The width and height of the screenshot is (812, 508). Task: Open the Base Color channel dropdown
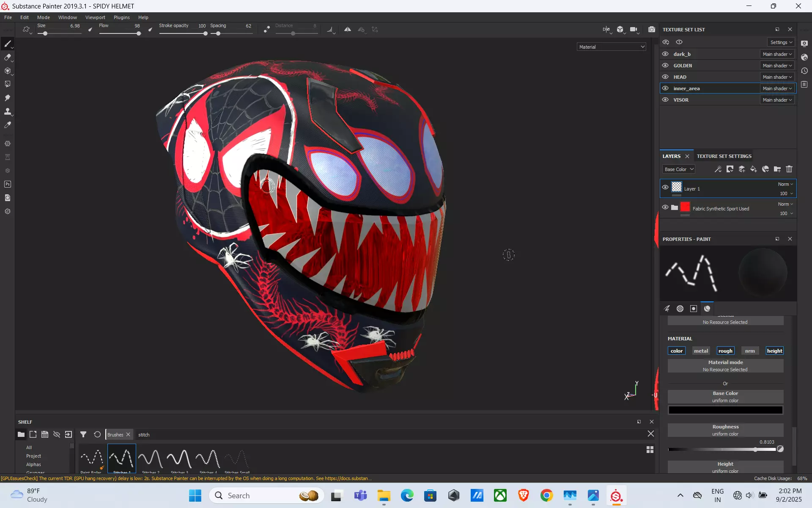coord(678,169)
